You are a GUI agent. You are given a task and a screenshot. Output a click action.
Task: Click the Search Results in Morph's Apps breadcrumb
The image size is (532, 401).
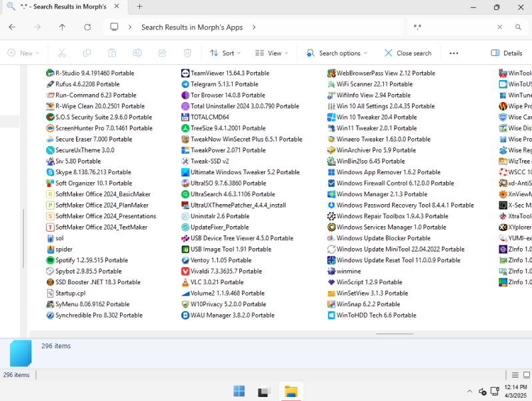[x=192, y=27]
